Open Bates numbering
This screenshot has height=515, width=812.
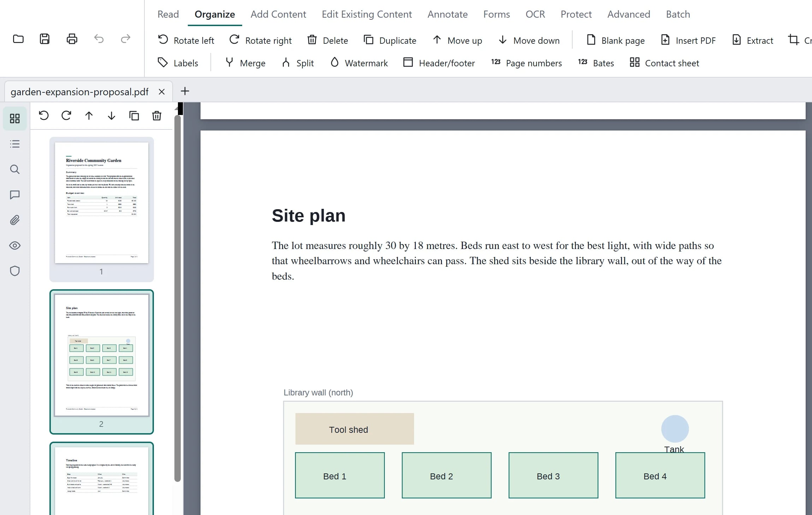pos(596,63)
